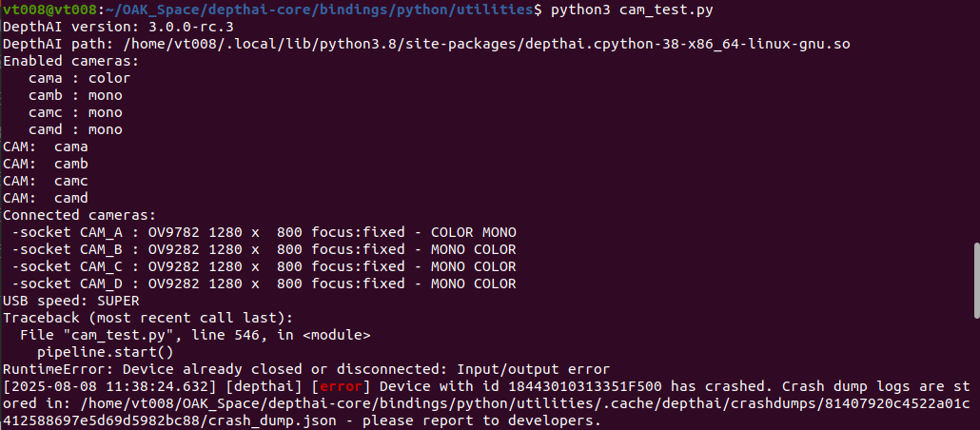The height and width of the screenshot is (430, 980).
Task: Click the "camd : mono" entry
Action: click(75, 129)
